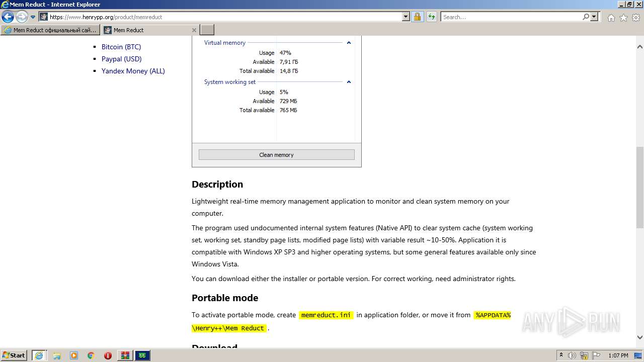Open the Windows Start menu
Image resolution: width=644 pixels, height=362 pixels.
14,355
